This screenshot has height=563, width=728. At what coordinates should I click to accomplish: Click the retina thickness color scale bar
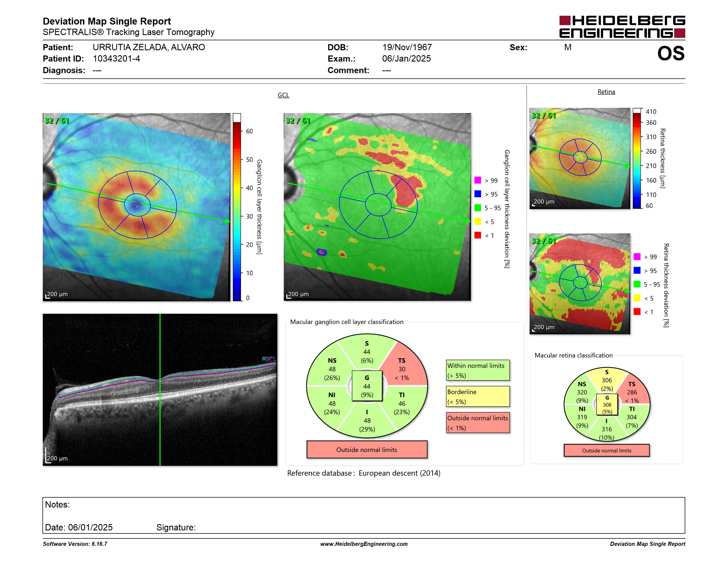click(x=637, y=158)
